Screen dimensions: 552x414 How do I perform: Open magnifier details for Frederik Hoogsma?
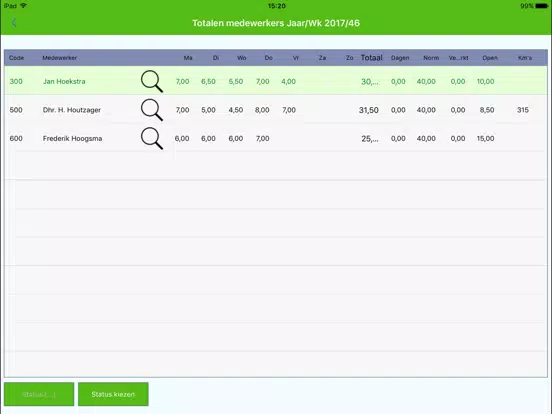(x=152, y=138)
